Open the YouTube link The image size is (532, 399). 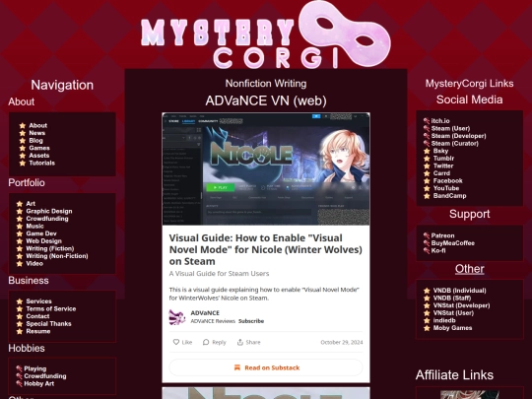tap(446, 188)
